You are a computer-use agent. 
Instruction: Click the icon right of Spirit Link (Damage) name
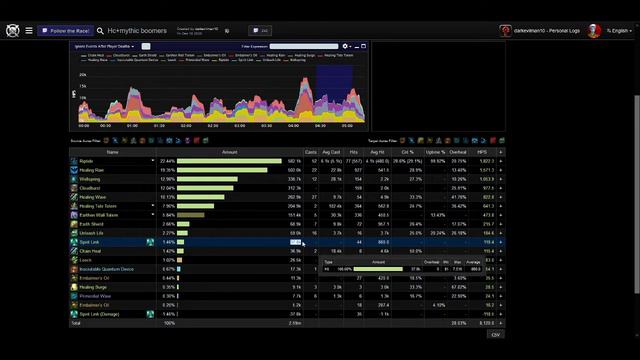(150, 314)
